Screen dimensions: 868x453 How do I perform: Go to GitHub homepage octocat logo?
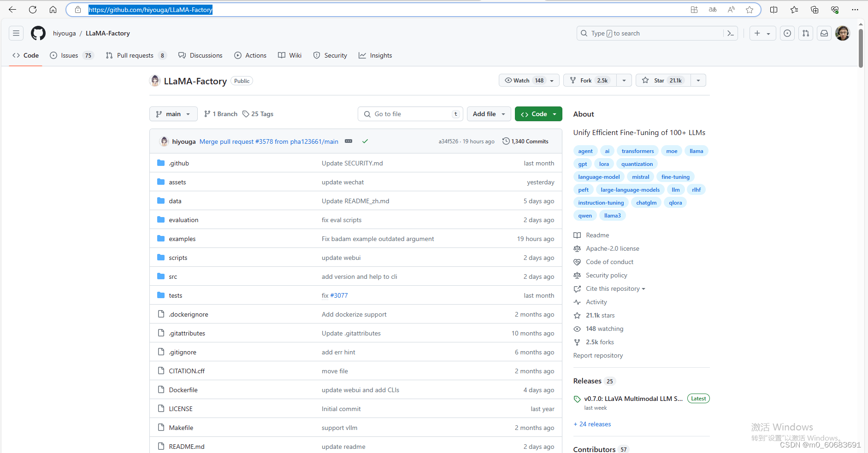pos(38,33)
